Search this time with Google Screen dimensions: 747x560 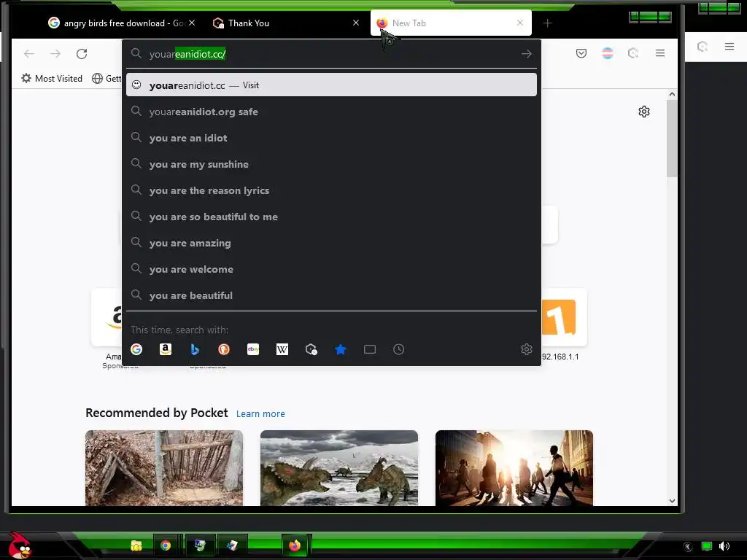pyautogui.click(x=136, y=349)
